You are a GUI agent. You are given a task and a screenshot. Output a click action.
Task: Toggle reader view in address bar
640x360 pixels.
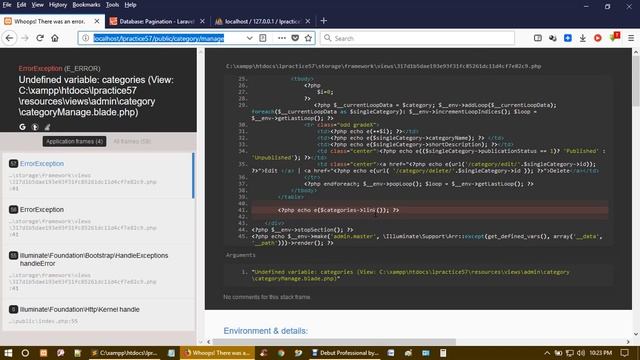(263, 38)
